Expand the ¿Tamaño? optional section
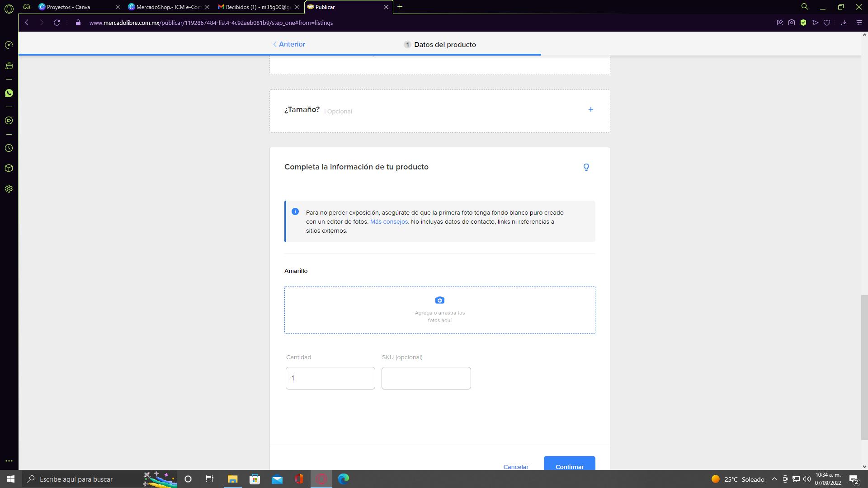Screen dimensions: 868x488 click(590, 109)
